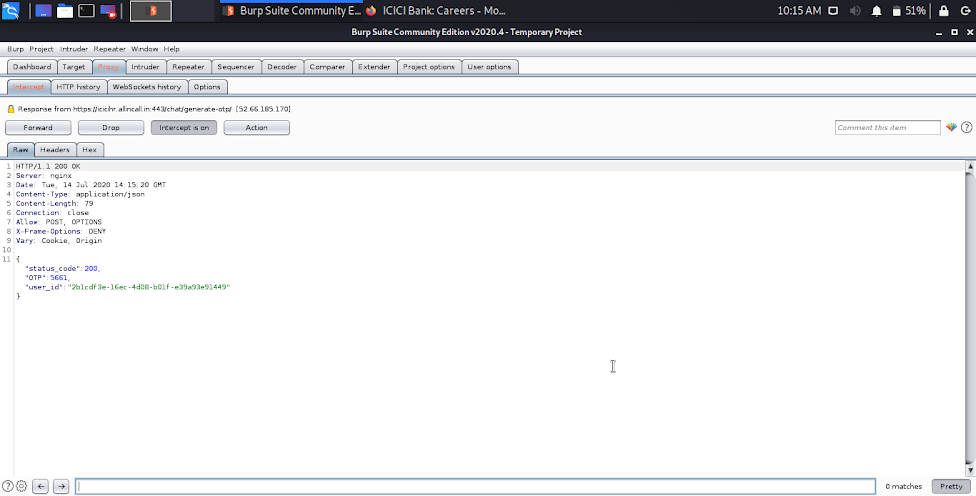The height and width of the screenshot is (496, 976).
Task: Click the padlock icon beside the response URL
Action: pyautogui.click(x=11, y=109)
